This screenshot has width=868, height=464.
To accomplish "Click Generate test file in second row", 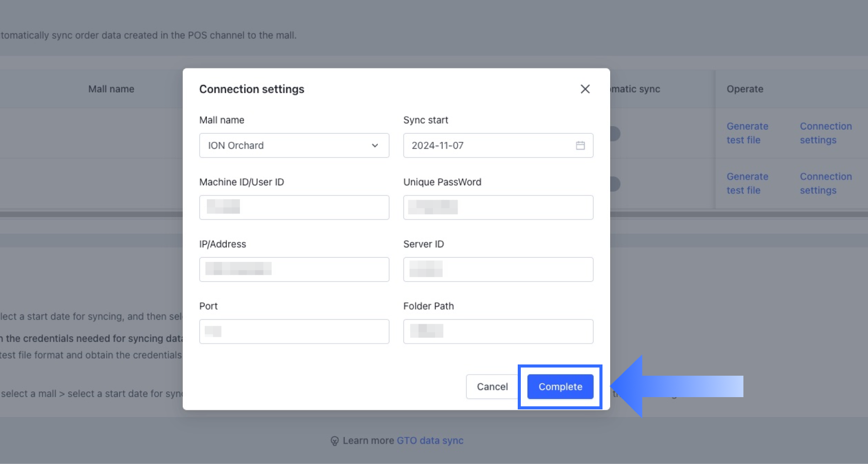I will coord(747,183).
